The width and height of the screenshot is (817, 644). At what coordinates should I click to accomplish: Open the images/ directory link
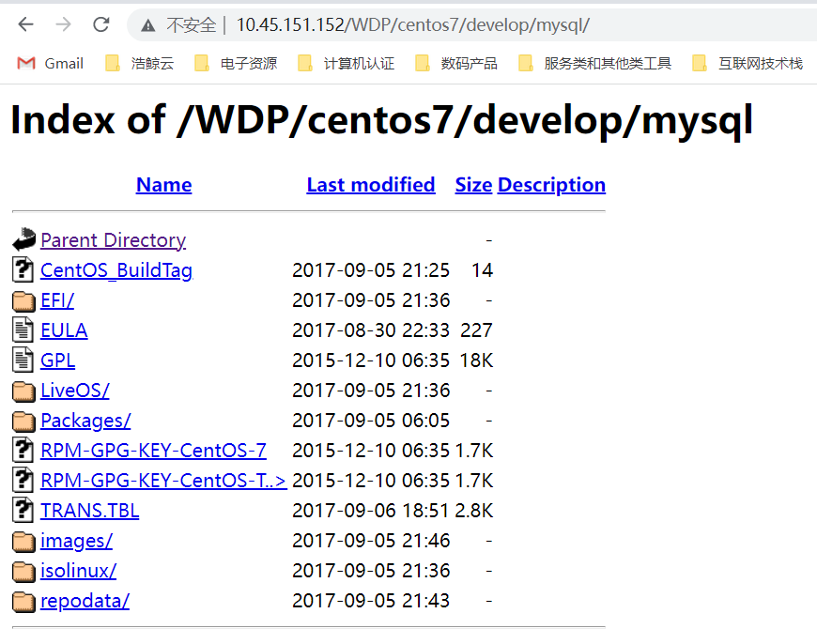pyautogui.click(x=76, y=541)
